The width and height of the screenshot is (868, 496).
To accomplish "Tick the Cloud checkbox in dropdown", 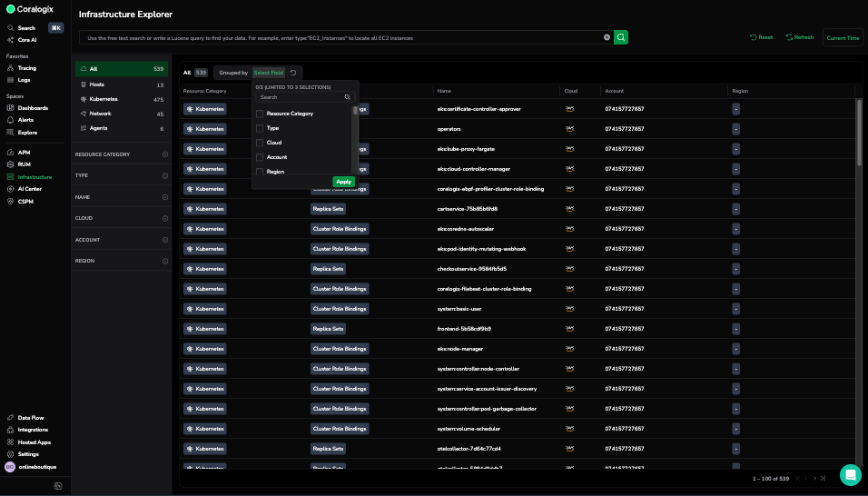I will click(x=260, y=143).
